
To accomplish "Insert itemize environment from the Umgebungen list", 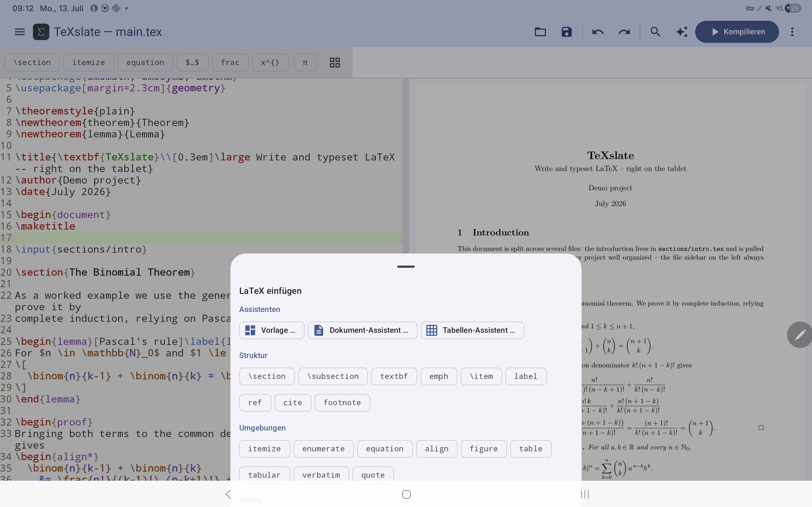I will [264, 449].
